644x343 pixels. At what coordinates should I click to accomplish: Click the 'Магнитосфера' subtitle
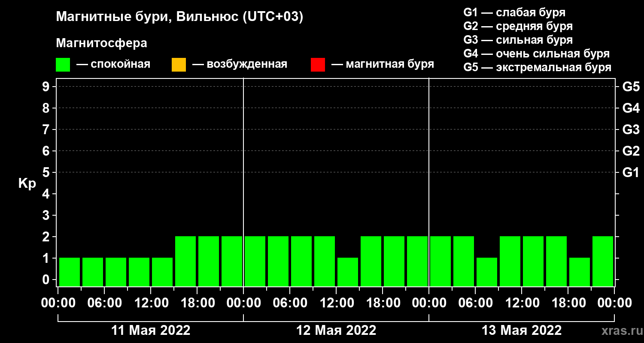click(x=101, y=43)
